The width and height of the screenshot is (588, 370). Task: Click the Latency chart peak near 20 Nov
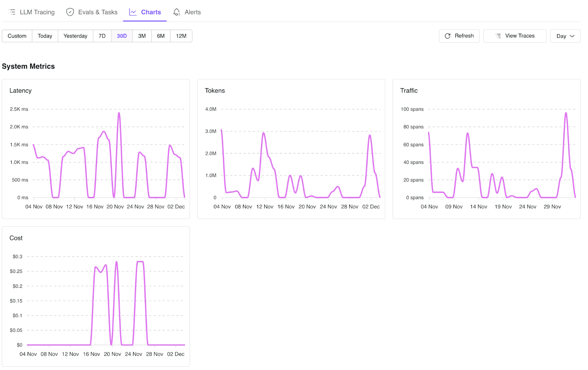coord(119,113)
